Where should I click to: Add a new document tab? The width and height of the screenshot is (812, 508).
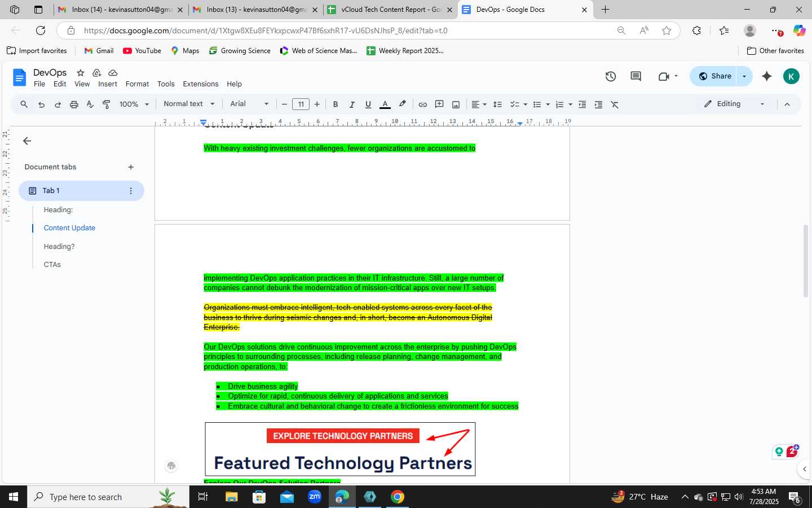click(x=131, y=167)
